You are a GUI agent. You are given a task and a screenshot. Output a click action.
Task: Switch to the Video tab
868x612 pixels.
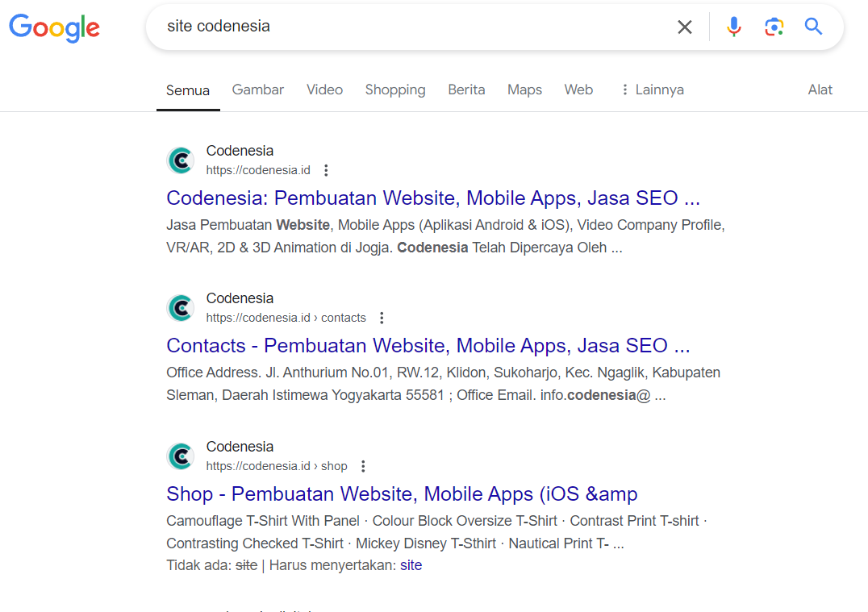click(324, 90)
